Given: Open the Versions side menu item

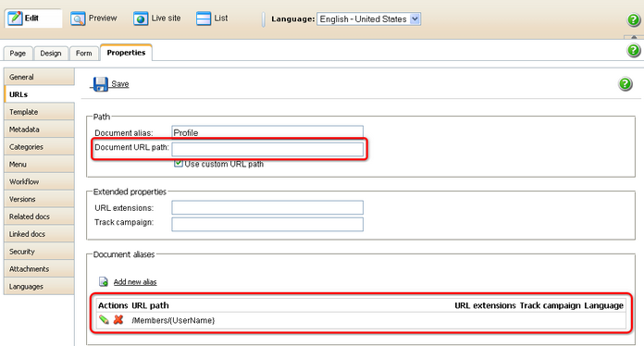Looking at the screenshot, I should (x=39, y=199).
